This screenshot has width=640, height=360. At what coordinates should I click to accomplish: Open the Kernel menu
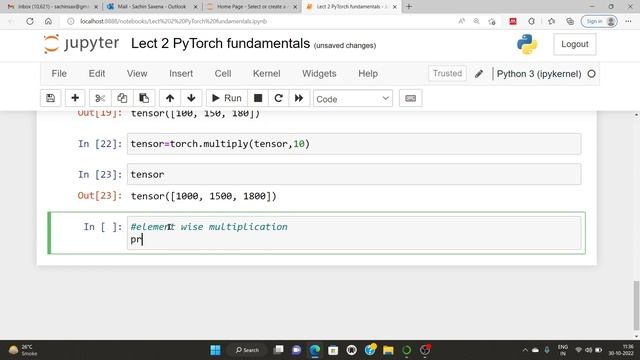tap(267, 74)
